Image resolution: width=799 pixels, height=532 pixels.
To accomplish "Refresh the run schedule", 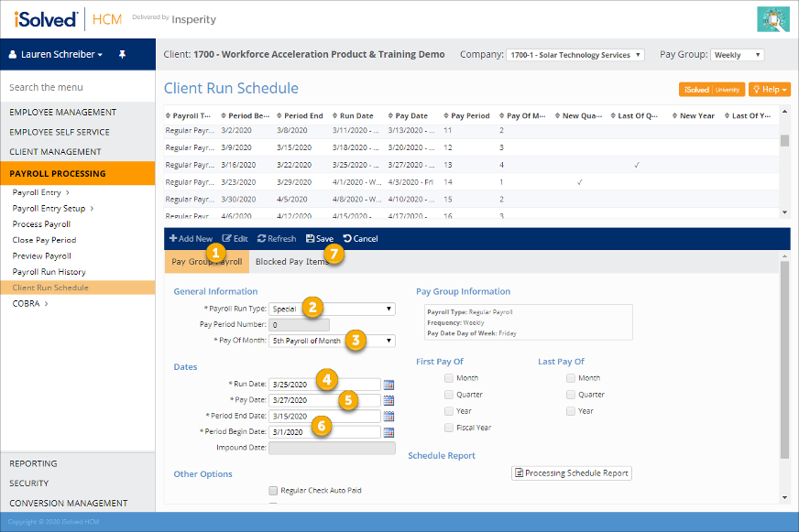I will [277, 239].
